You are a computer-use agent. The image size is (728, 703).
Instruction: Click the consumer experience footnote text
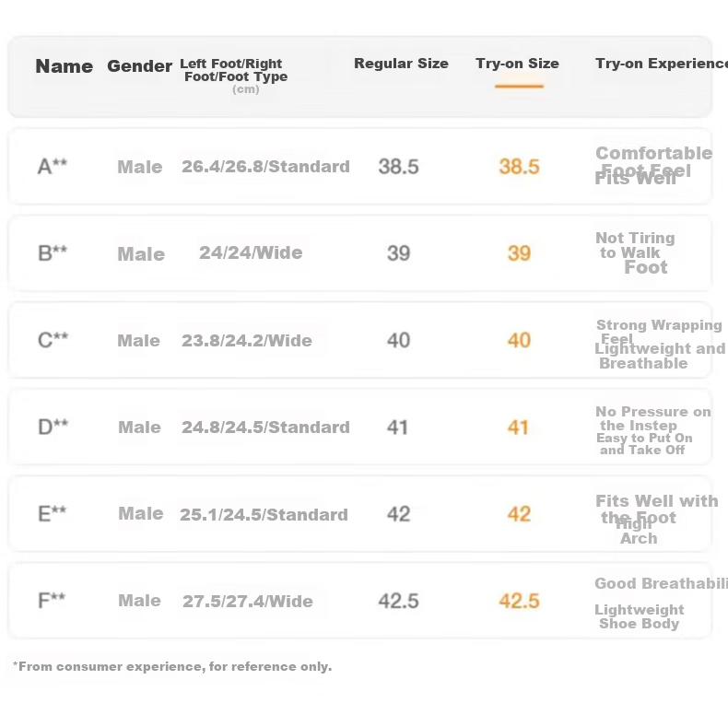[x=172, y=666]
